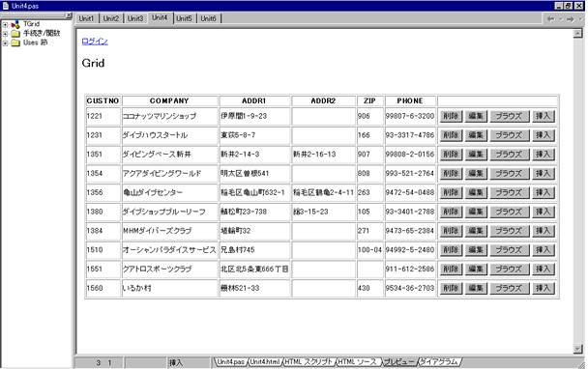Viewport: 588px width, 369px height.
Task: Click the preview scrollbar down arrow
Action: [577, 349]
